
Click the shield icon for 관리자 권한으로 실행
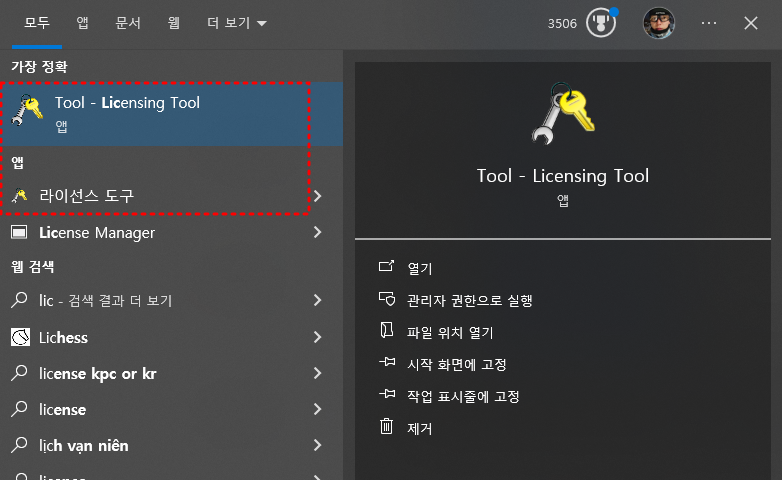click(x=387, y=299)
